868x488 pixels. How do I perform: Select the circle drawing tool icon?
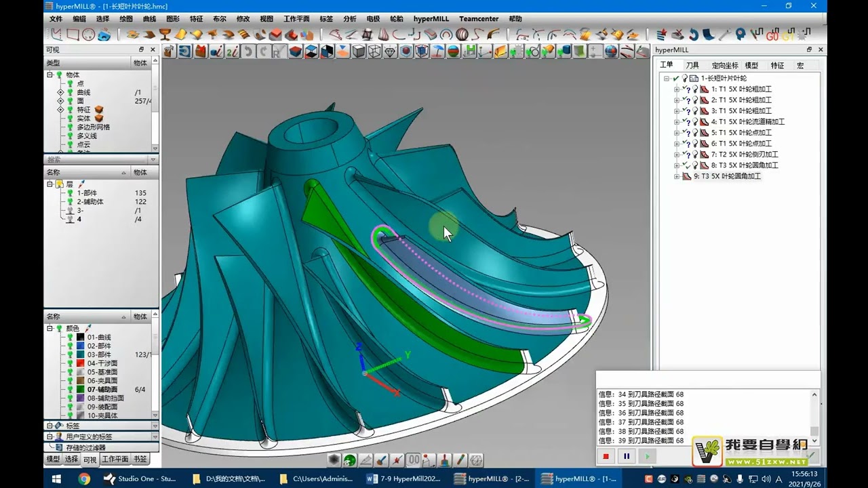point(88,34)
